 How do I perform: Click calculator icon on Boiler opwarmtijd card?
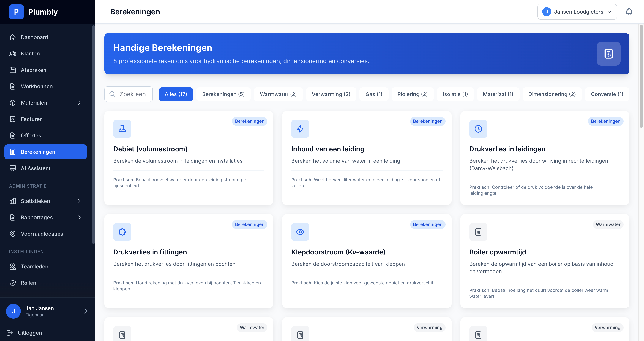pyautogui.click(x=478, y=232)
